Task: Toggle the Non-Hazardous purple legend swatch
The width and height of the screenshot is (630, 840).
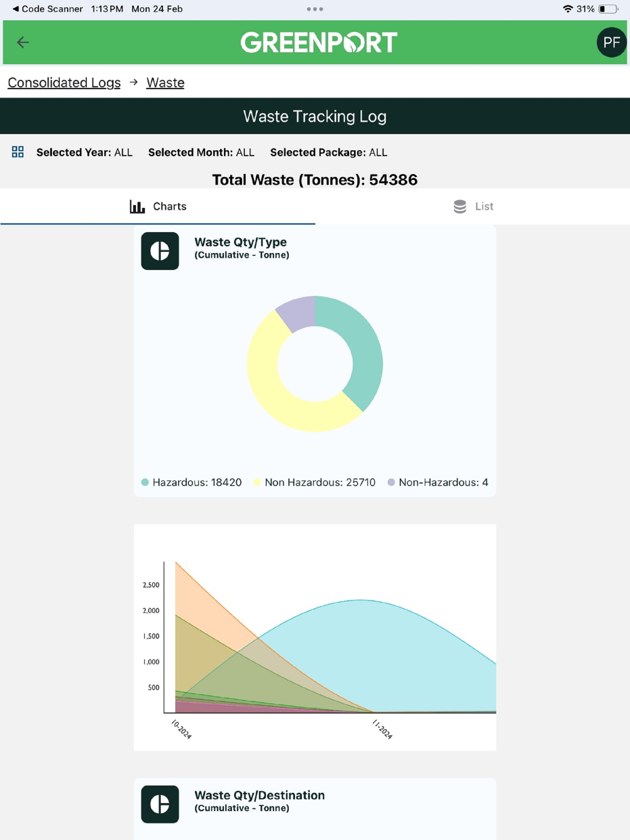Action: 391,482
